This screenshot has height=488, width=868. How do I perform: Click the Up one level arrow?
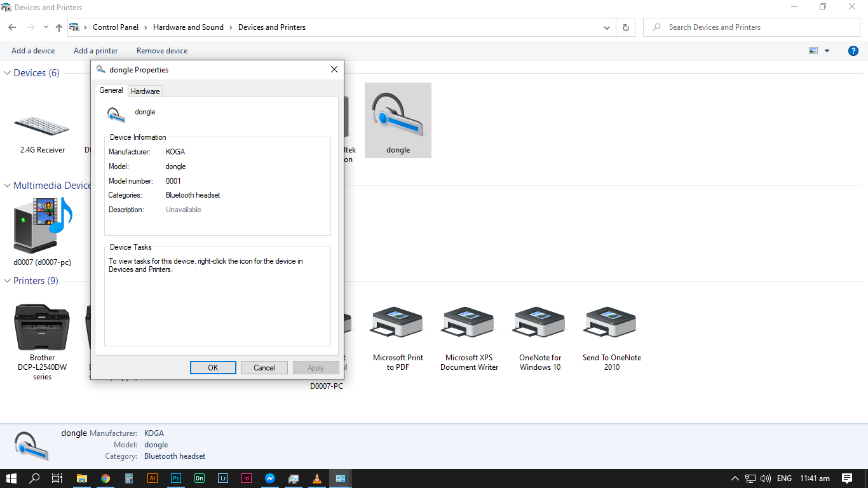[59, 27]
